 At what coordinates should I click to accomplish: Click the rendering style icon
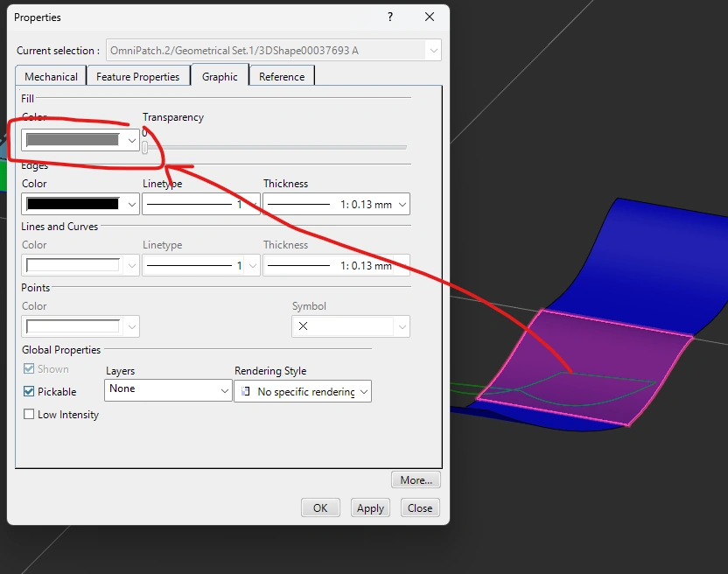(246, 391)
